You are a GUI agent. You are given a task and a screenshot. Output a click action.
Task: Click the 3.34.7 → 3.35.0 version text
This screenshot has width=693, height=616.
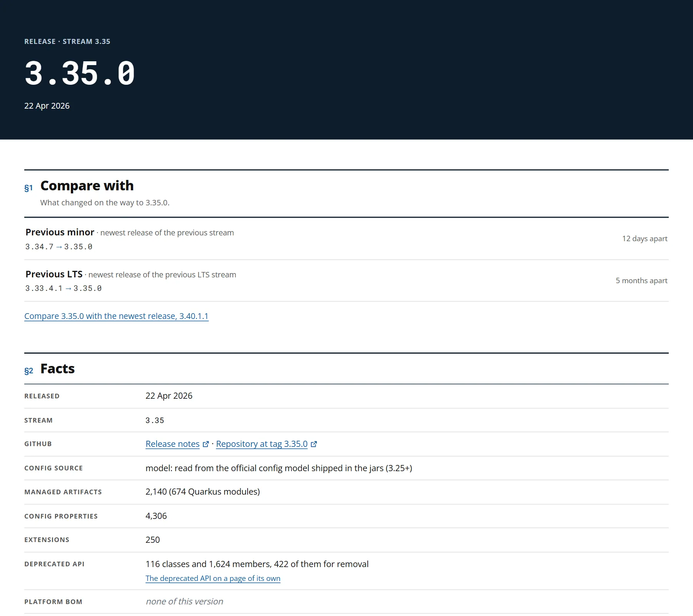point(59,247)
